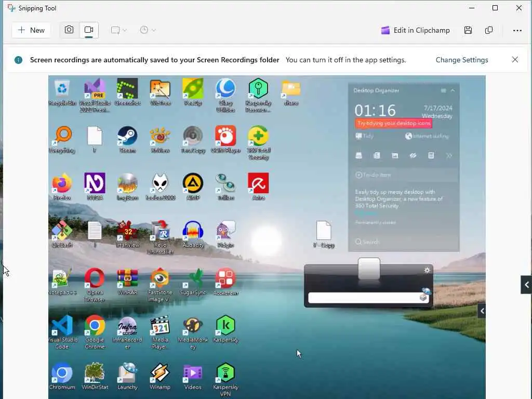Select the Greenshot desktop icon

(x=127, y=92)
